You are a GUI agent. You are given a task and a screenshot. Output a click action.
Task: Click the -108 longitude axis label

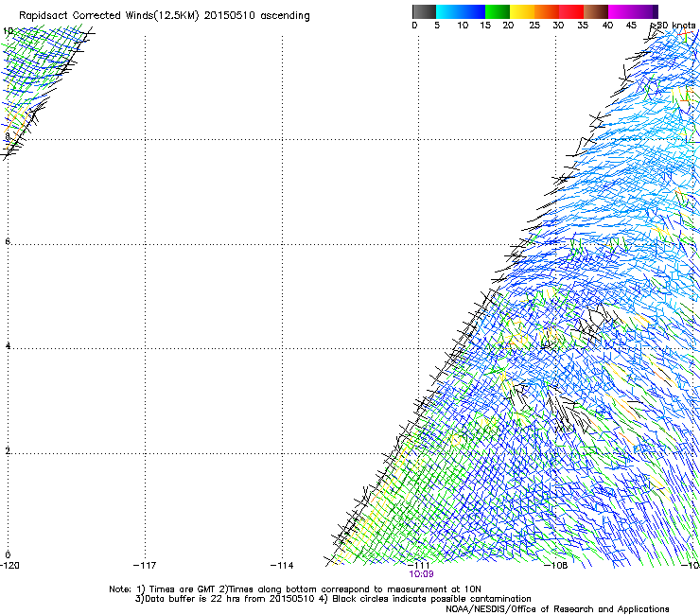pyautogui.click(x=556, y=566)
